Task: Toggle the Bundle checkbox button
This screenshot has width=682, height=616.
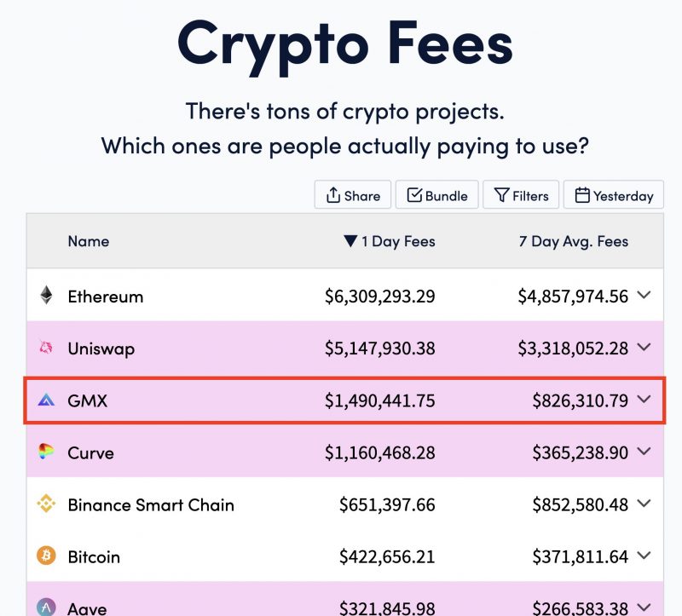Action: click(x=437, y=195)
